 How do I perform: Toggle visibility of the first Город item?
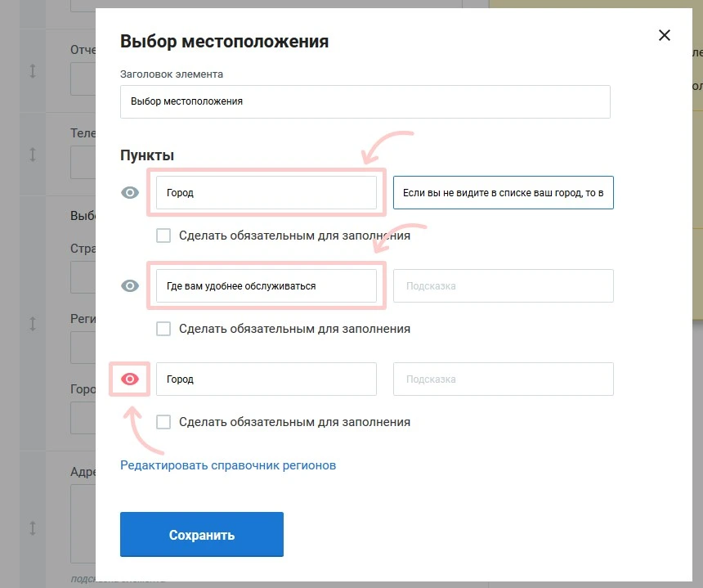[130, 193]
